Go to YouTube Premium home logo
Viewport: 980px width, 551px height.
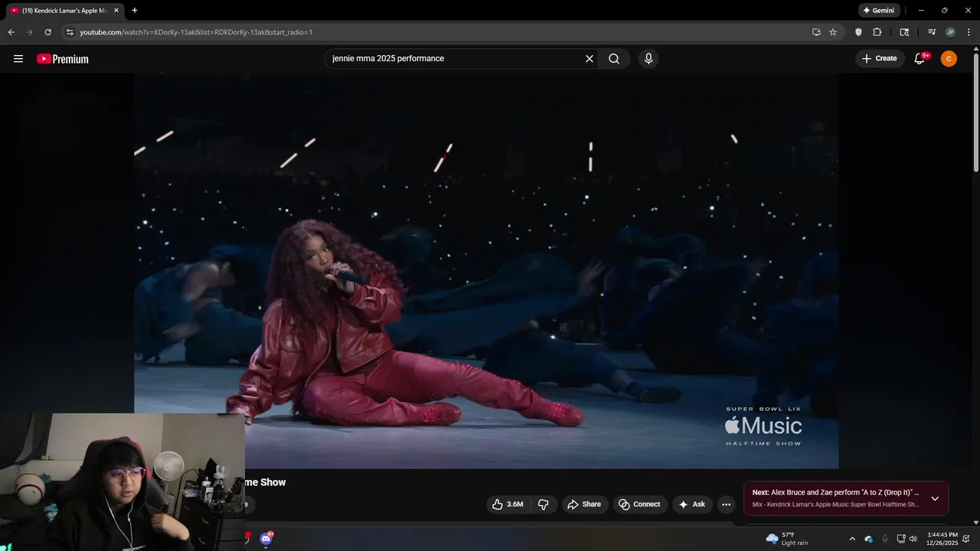click(x=63, y=59)
